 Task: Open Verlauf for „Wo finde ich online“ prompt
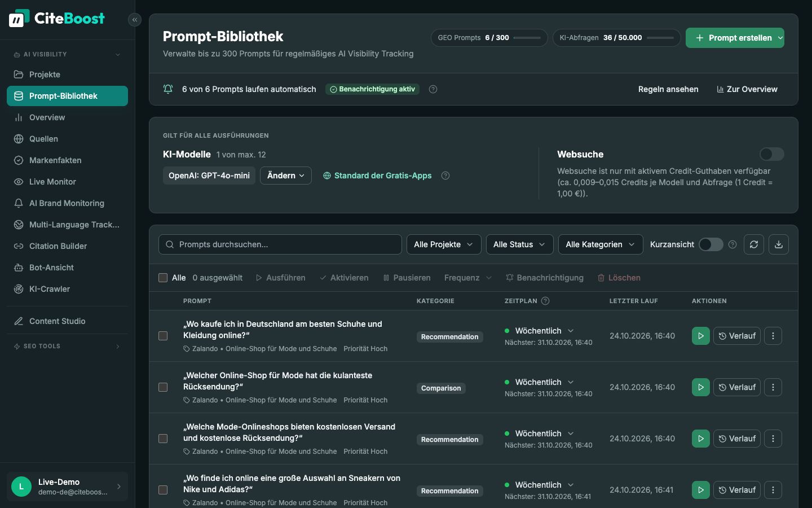[737, 490]
